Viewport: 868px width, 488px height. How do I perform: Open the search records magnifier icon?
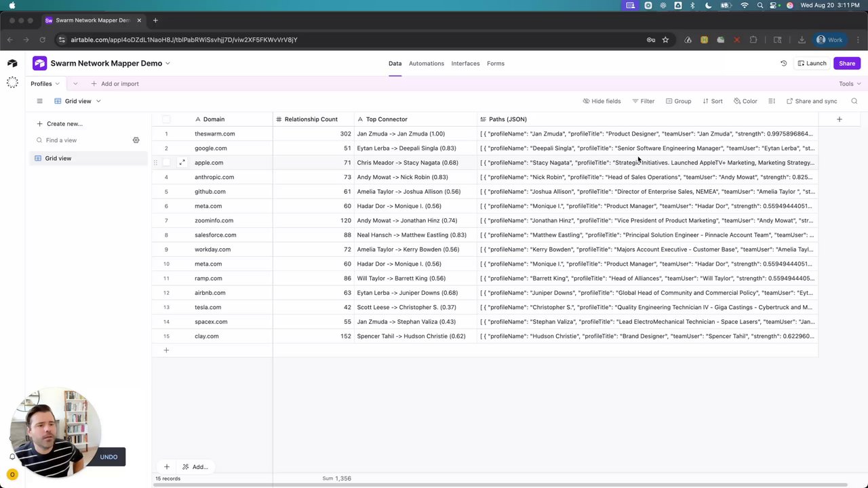point(854,101)
